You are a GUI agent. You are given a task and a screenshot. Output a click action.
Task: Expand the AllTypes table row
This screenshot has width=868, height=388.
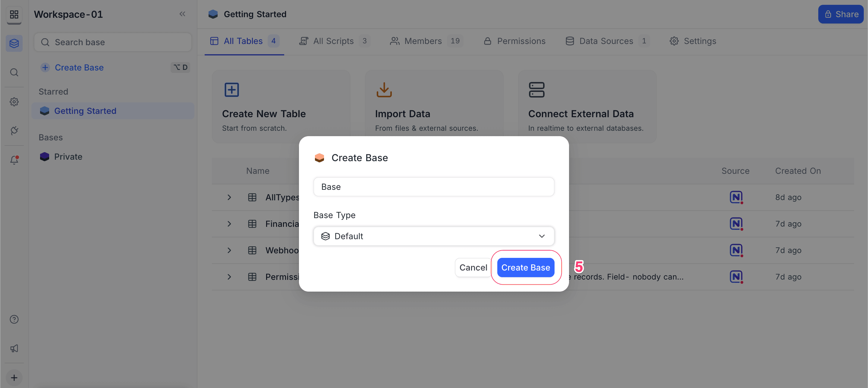coord(229,197)
